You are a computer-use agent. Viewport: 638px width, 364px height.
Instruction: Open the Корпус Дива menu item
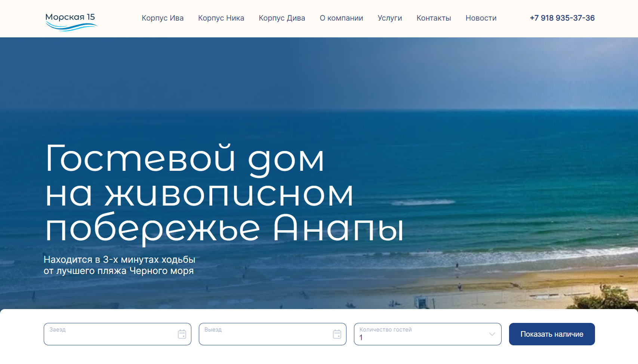282,18
